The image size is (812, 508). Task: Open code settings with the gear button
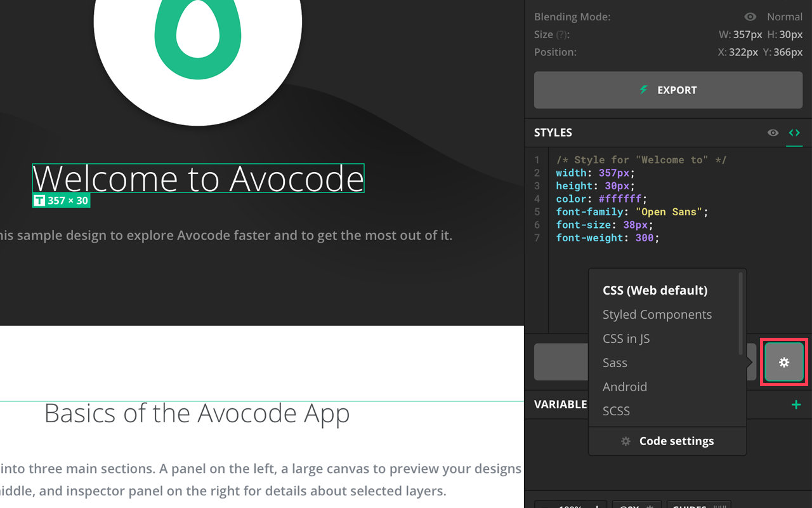click(x=784, y=362)
